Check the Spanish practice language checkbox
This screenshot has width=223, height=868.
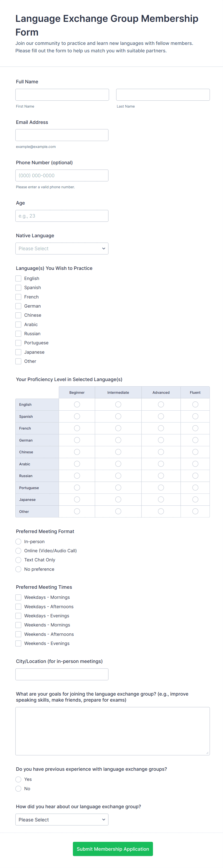tap(18, 287)
